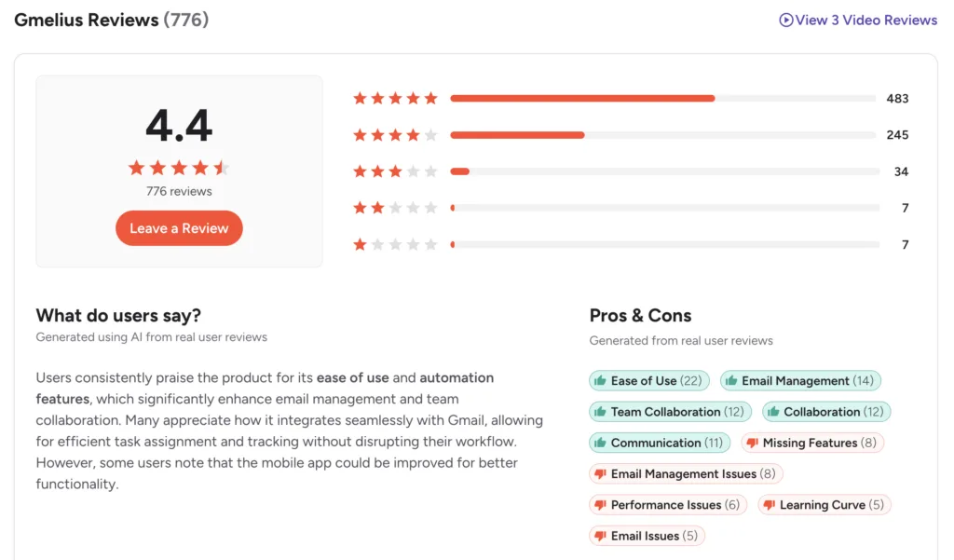Select the Collaboration (12) pro tag
Viewport: 954px width, 560px height.
tap(826, 412)
